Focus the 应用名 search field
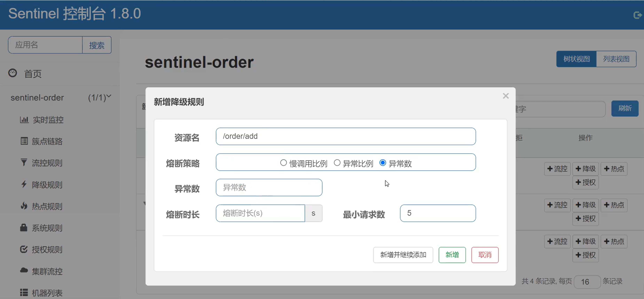This screenshot has height=299, width=644. coord(45,45)
